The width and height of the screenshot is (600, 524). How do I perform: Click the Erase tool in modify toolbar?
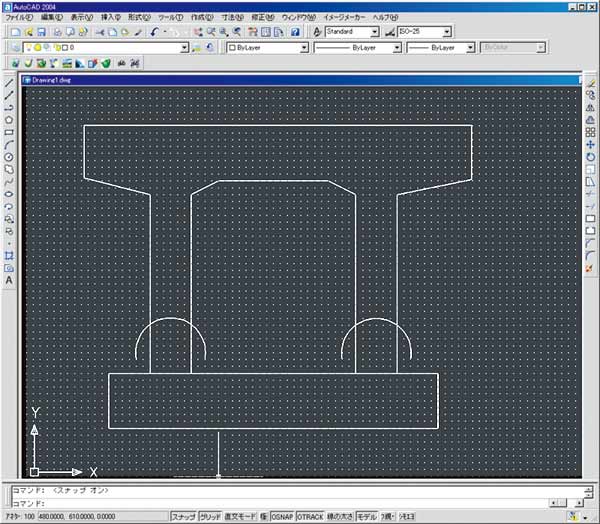coord(590,82)
